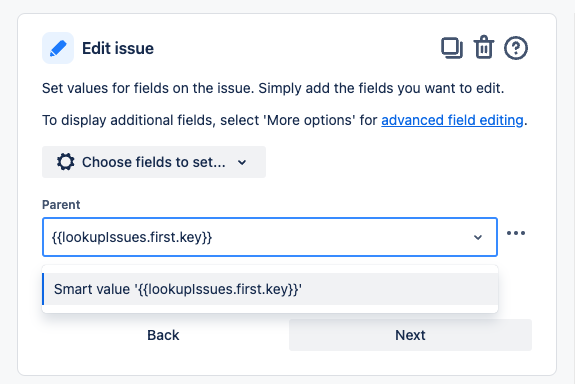575x384 pixels.
Task: Click the 'Set values for fields' description
Action: point(273,88)
